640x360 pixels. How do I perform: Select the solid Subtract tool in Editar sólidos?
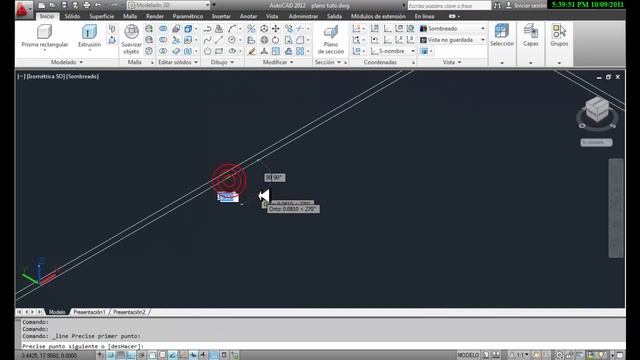[x=163, y=40]
